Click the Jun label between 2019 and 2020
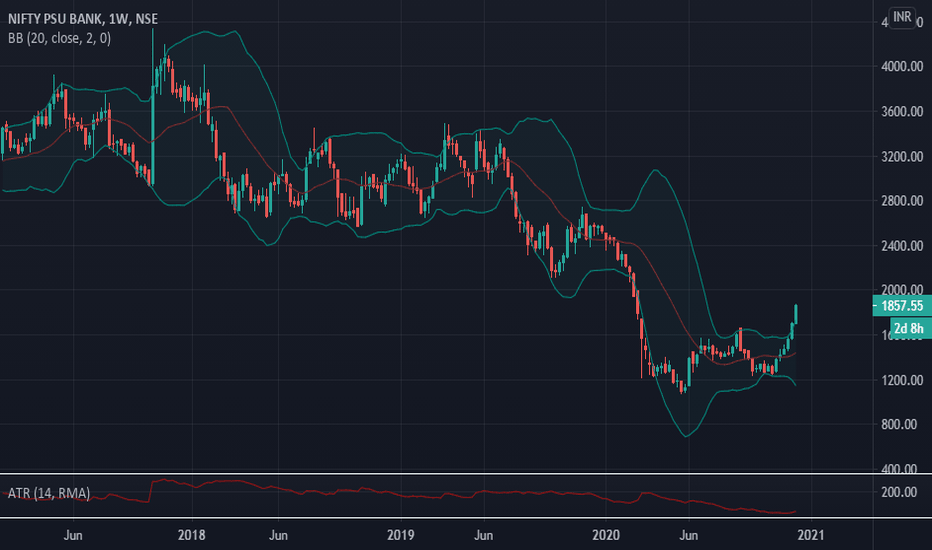The image size is (932, 550). 483,535
